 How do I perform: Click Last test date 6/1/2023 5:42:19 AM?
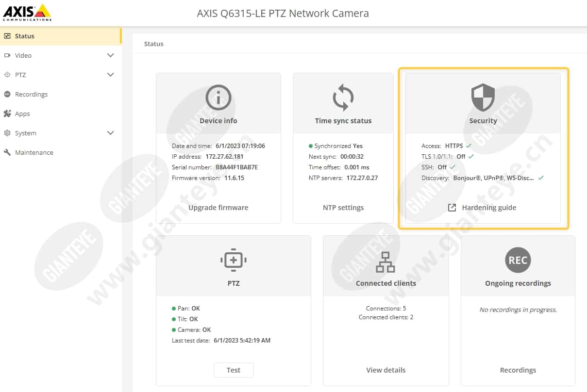point(242,341)
